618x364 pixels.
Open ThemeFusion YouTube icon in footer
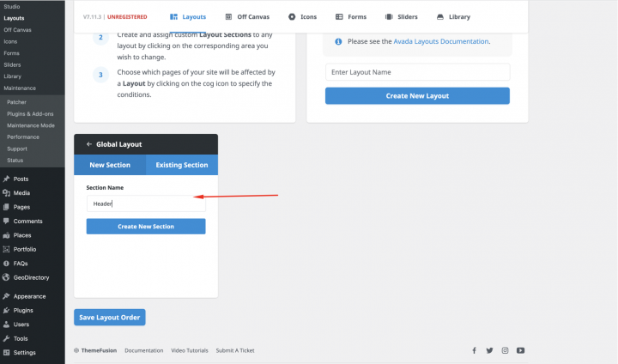click(520, 350)
